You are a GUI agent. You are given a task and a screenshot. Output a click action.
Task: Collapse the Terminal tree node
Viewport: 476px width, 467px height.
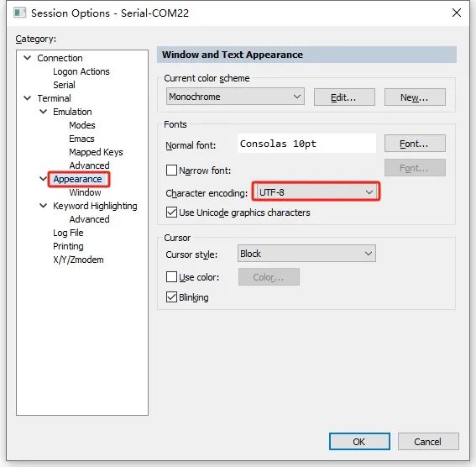click(28, 98)
